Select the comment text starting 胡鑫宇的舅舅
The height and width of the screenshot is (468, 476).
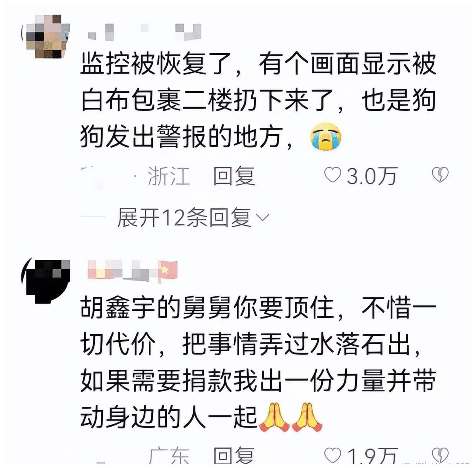(x=258, y=363)
